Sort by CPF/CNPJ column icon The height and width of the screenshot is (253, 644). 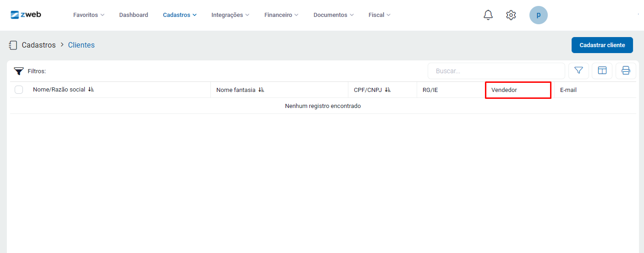point(388,90)
